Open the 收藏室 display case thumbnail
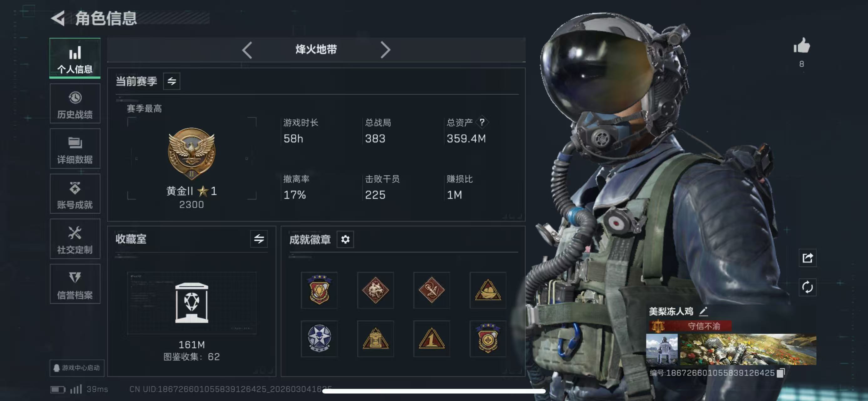This screenshot has height=401, width=868. coord(191,303)
